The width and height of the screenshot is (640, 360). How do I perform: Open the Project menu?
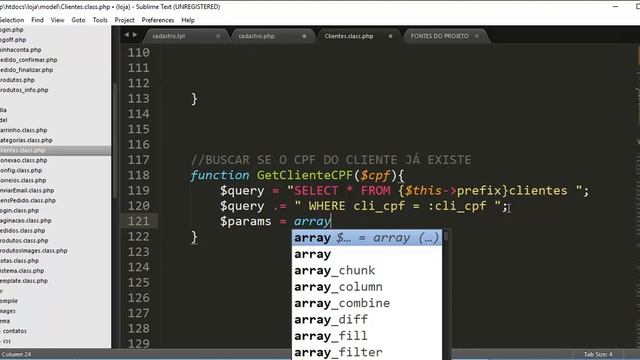coord(124,20)
